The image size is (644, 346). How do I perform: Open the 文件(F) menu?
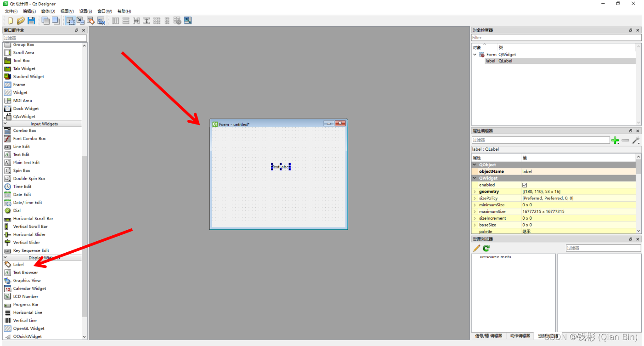(x=11, y=11)
